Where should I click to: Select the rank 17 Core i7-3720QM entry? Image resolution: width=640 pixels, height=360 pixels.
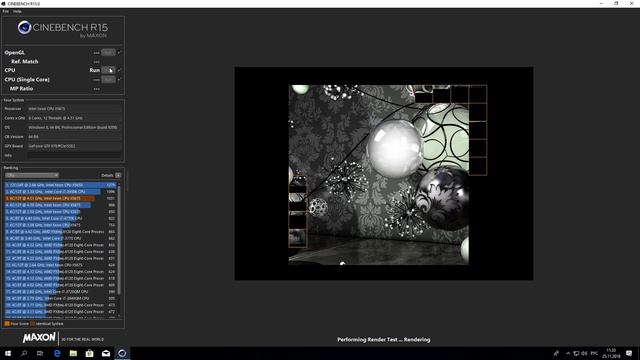coord(60,292)
